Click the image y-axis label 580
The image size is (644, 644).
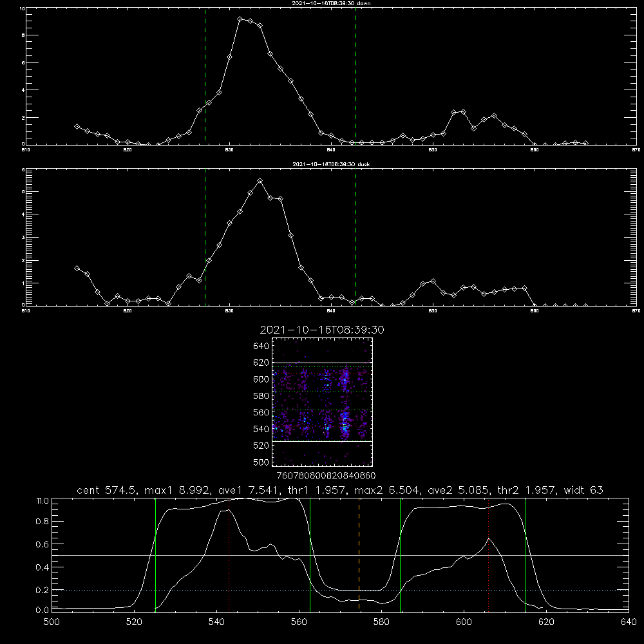(x=261, y=396)
